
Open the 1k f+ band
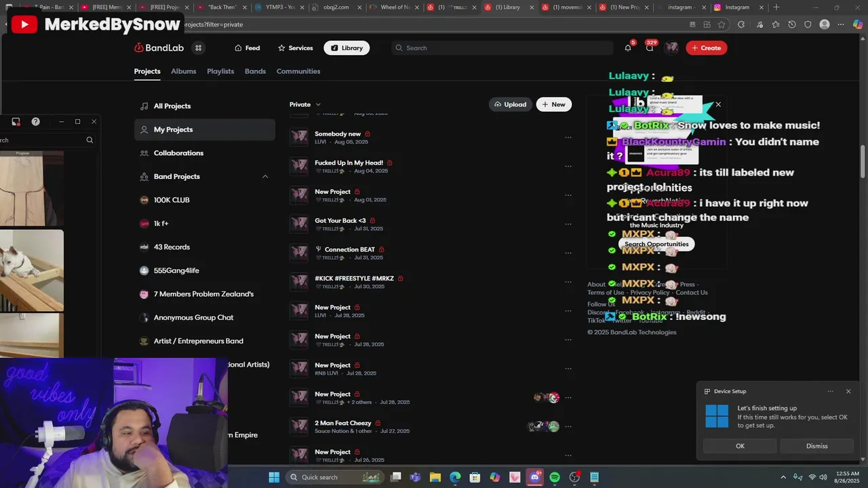pyautogui.click(x=161, y=224)
